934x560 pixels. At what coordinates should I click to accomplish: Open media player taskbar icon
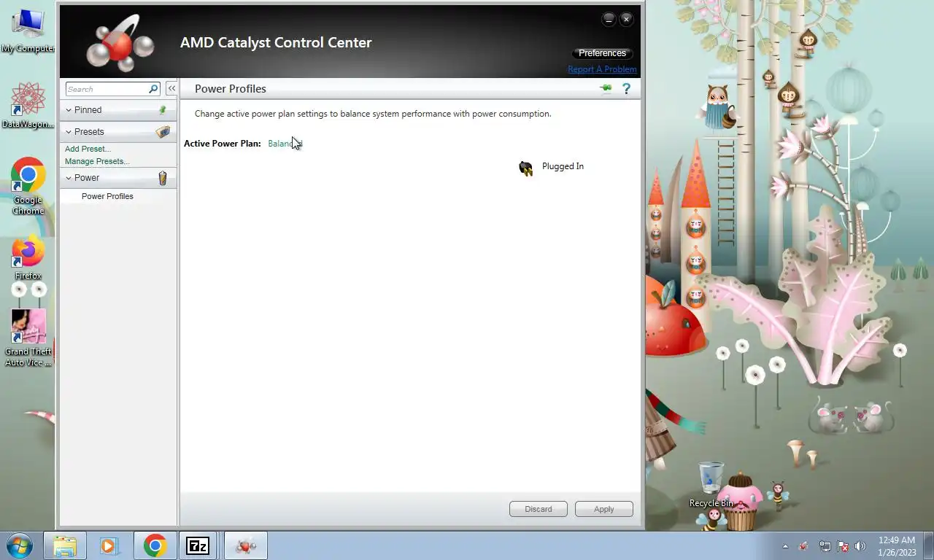point(109,545)
